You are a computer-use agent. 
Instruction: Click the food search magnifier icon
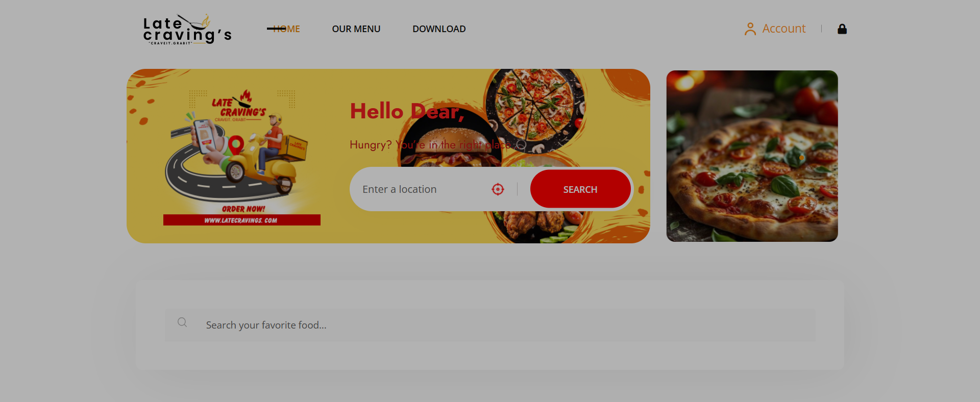[x=182, y=322]
